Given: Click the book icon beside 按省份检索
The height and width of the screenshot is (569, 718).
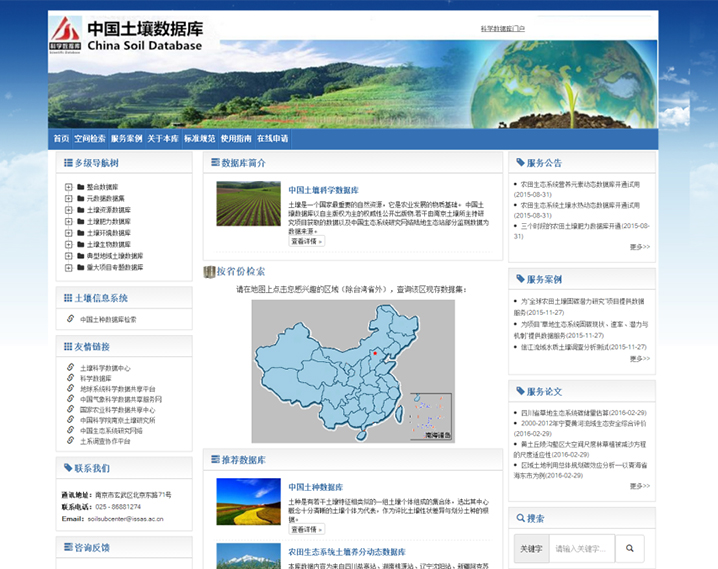Looking at the screenshot, I should (209, 272).
